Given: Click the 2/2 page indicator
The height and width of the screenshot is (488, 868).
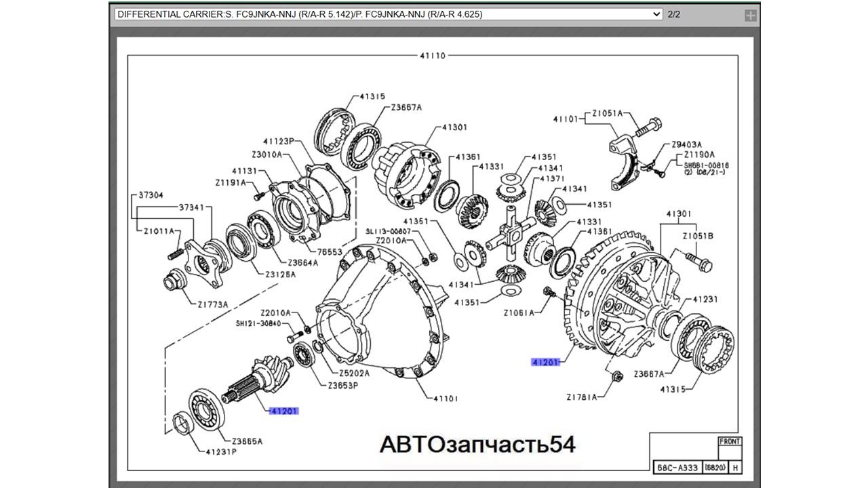Looking at the screenshot, I should pyautogui.click(x=674, y=14).
